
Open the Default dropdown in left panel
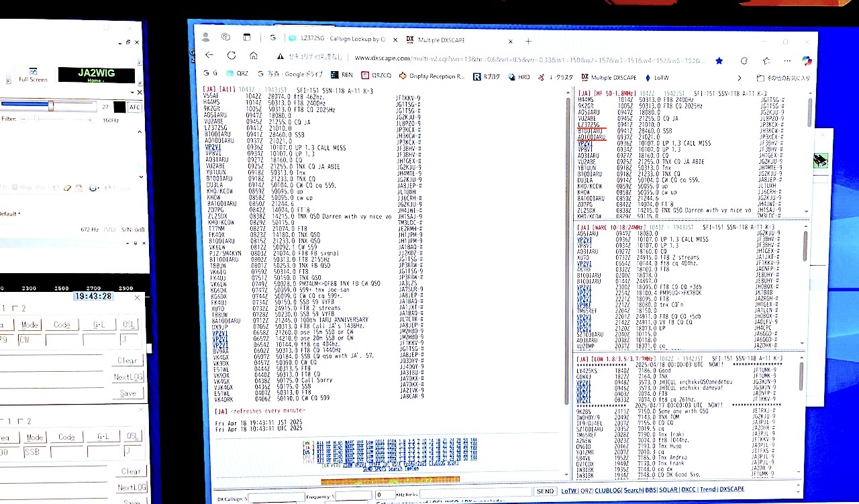point(9,213)
